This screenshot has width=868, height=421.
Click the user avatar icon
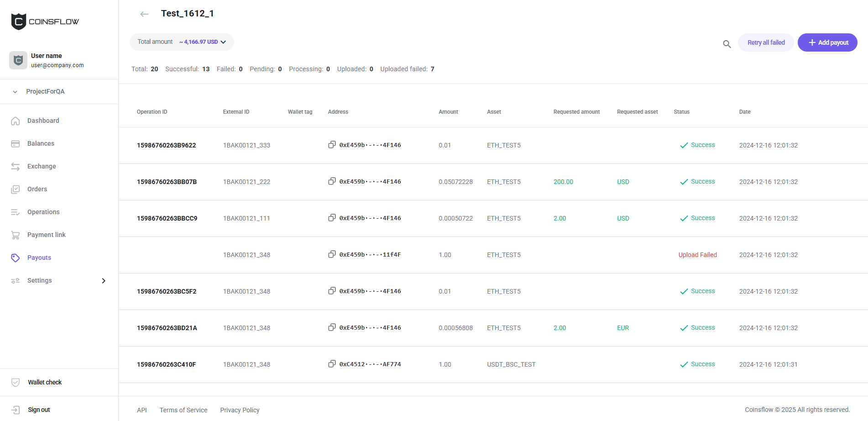click(18, 60)
